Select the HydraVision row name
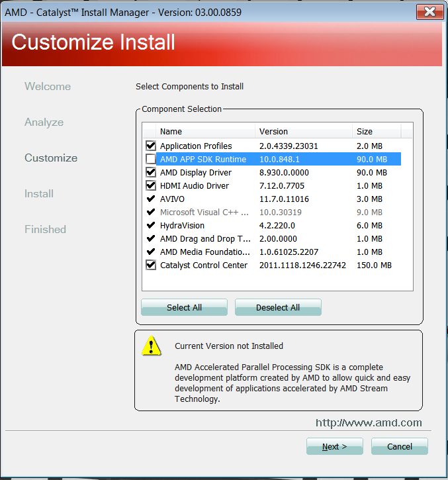Viewport: 448px width, 480px height. [x=182, y=226]
